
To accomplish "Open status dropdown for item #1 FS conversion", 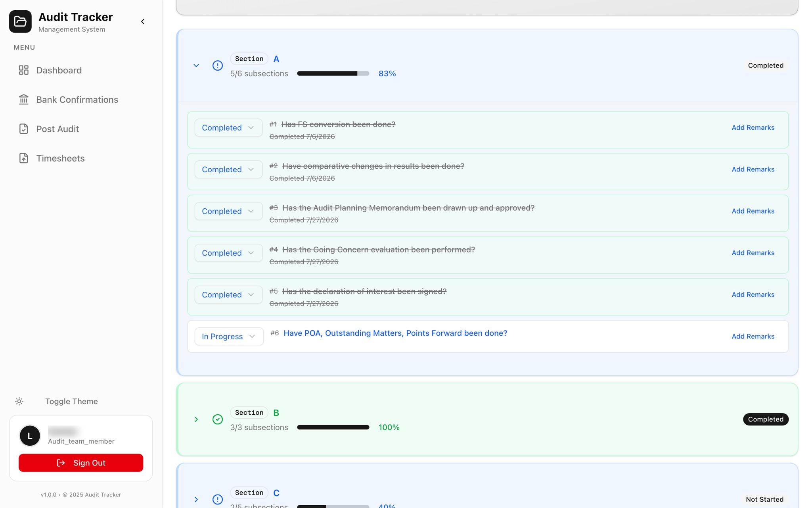I will click(x=228, y=128).
